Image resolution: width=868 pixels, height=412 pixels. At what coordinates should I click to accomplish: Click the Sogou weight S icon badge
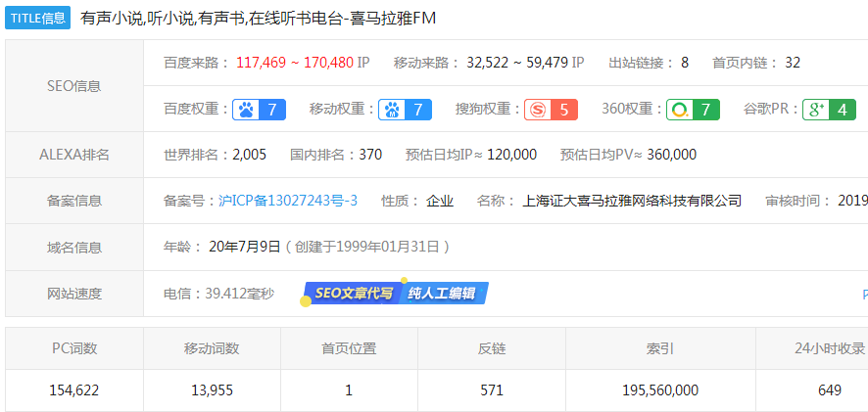[x=551, y=110]
